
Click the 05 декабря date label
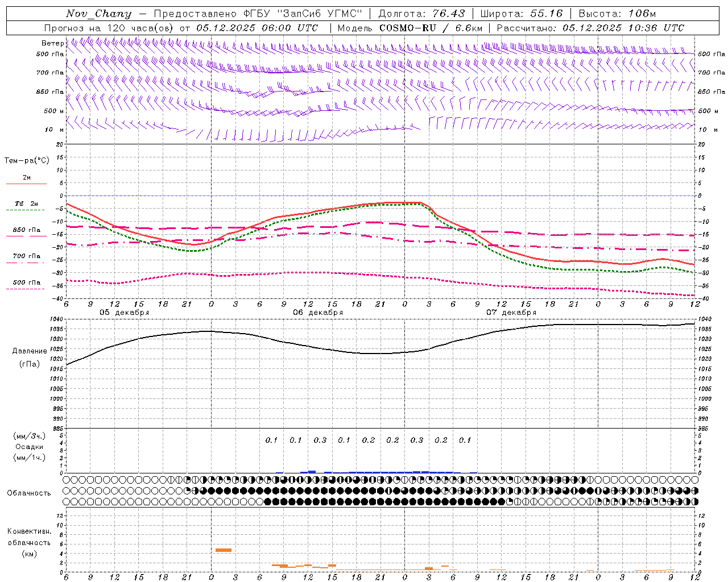125,313
